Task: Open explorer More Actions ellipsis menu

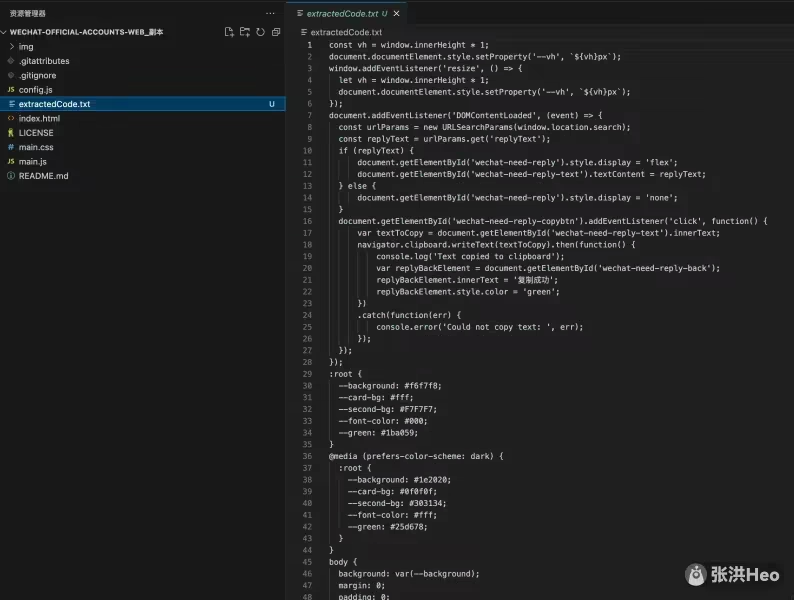Action: click(270, 13)
